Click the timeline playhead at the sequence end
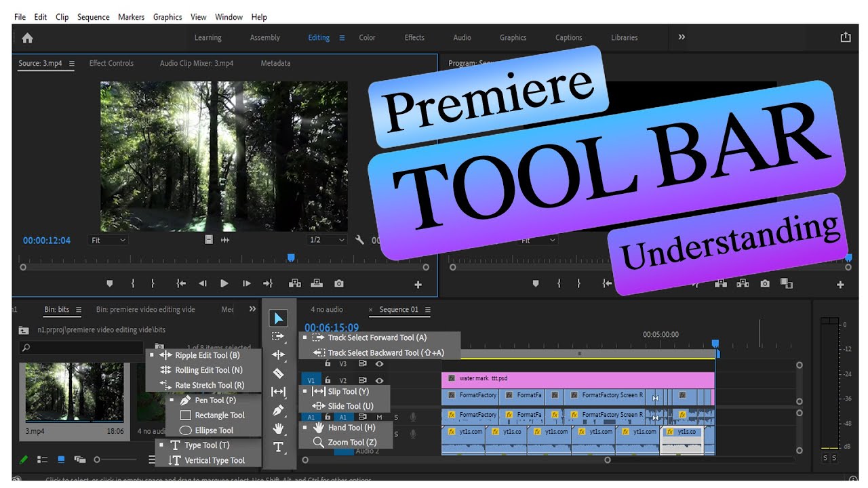This screenshot has height=488, width=868. point(715,344)
